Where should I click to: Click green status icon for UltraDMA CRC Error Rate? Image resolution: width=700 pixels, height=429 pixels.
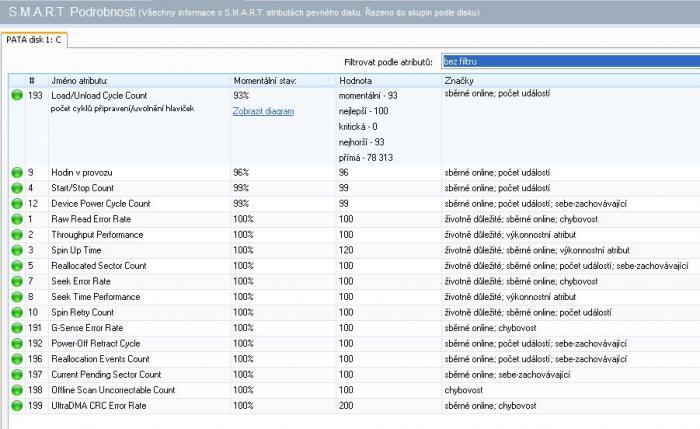(x=16, y=406)
